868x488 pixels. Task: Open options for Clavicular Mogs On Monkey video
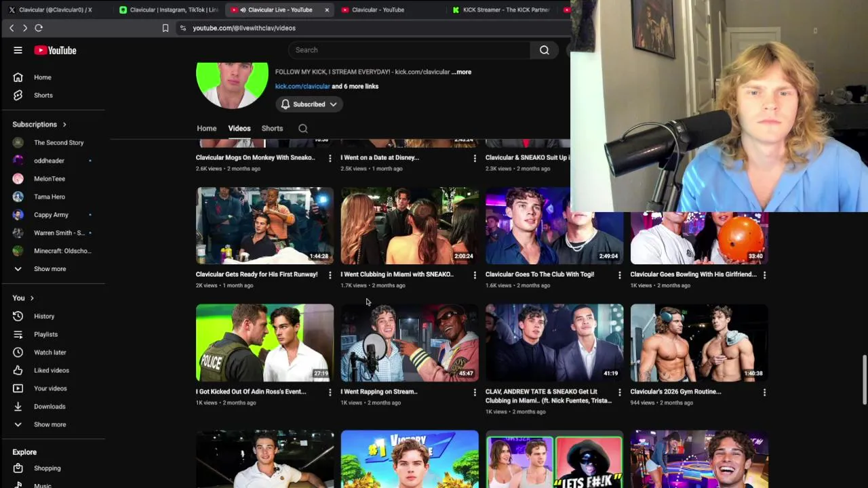pos(330,158)
